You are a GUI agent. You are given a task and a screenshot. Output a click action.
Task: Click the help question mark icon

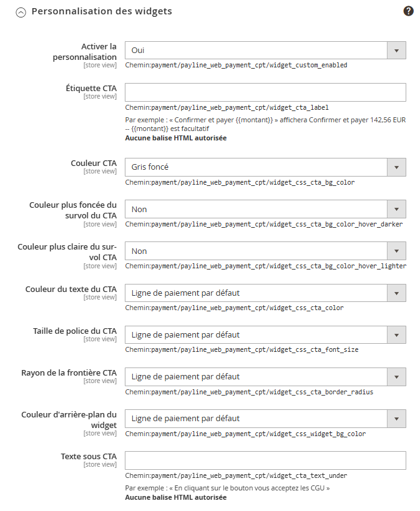[408, 11]
